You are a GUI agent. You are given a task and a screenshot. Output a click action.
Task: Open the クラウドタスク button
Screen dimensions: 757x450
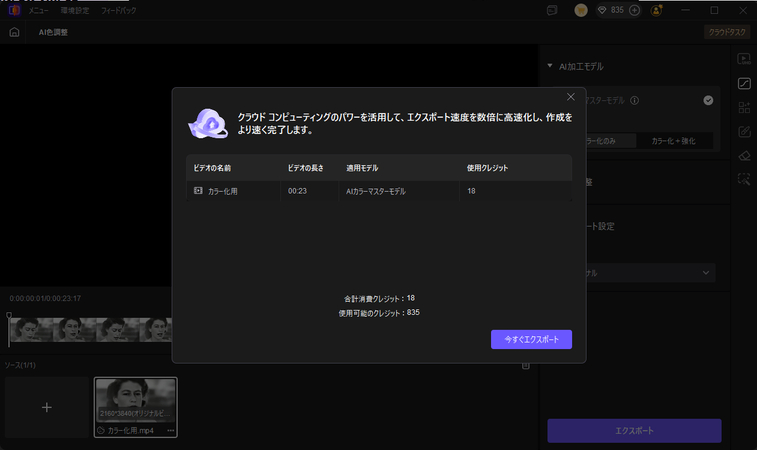pos(727,32)
